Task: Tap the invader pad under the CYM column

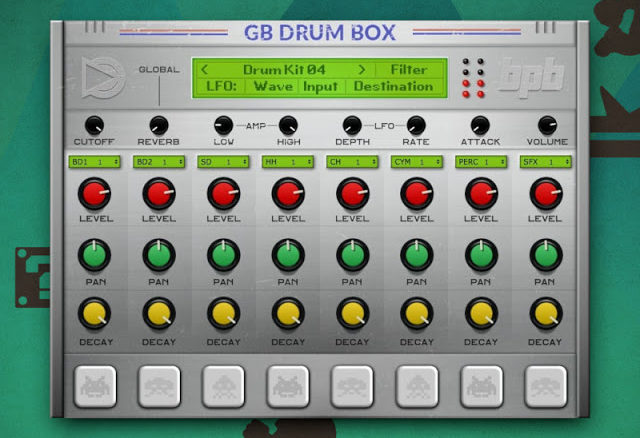Action: 417,386
